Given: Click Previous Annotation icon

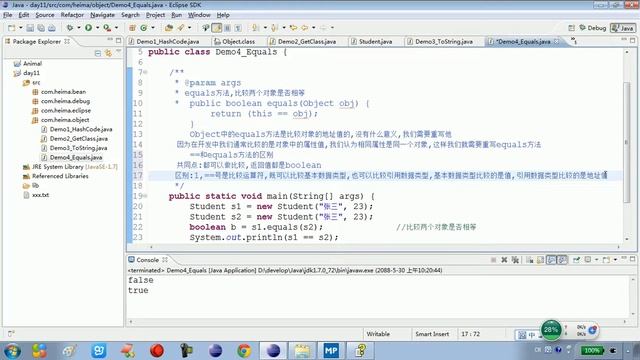Looking at the screenshot, I should [x=274, y=28].
